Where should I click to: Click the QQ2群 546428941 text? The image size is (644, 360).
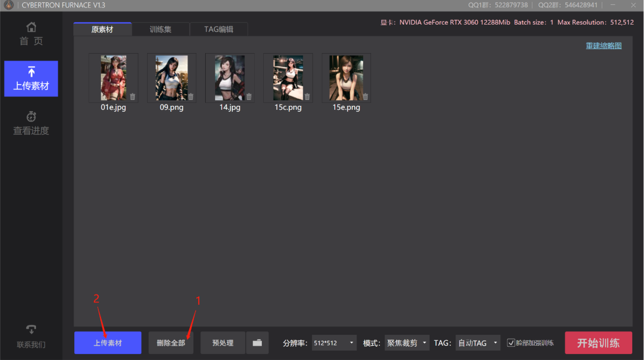click(x=567, y=5)
